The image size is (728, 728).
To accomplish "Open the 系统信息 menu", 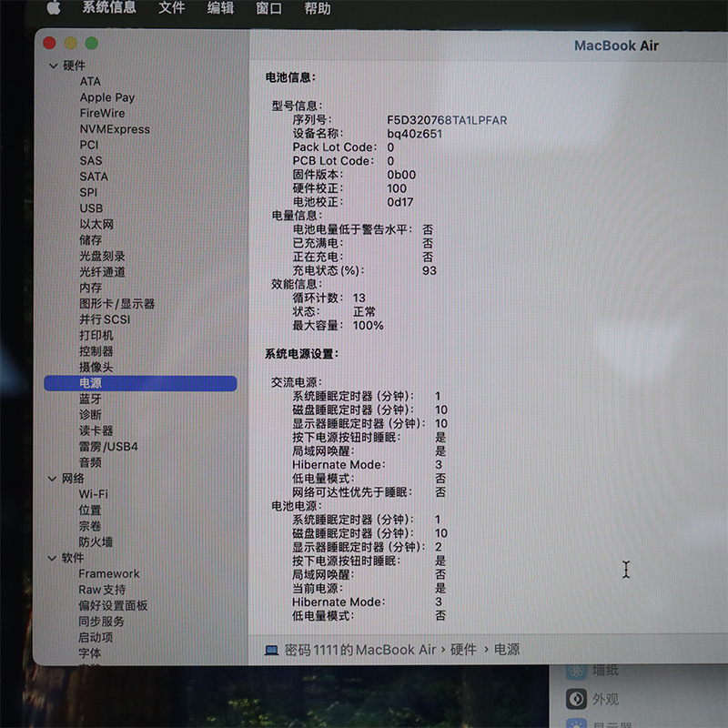I will (109, 7).
